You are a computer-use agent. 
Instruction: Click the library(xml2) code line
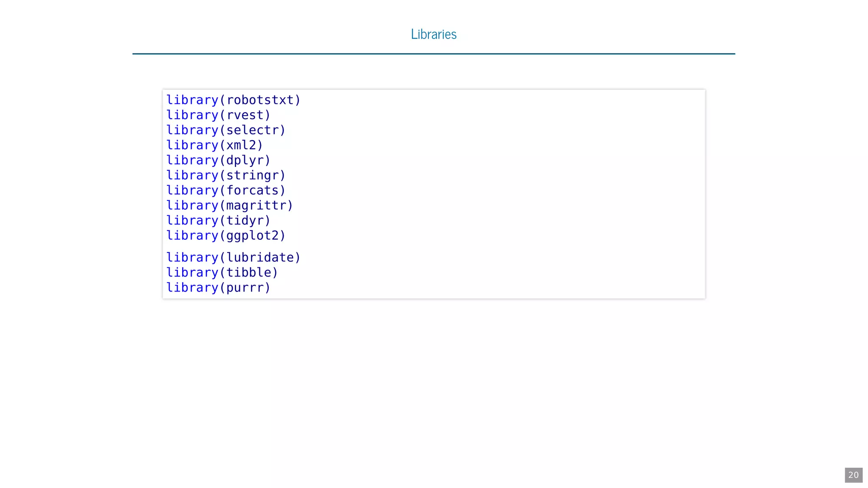click(214, 145)
